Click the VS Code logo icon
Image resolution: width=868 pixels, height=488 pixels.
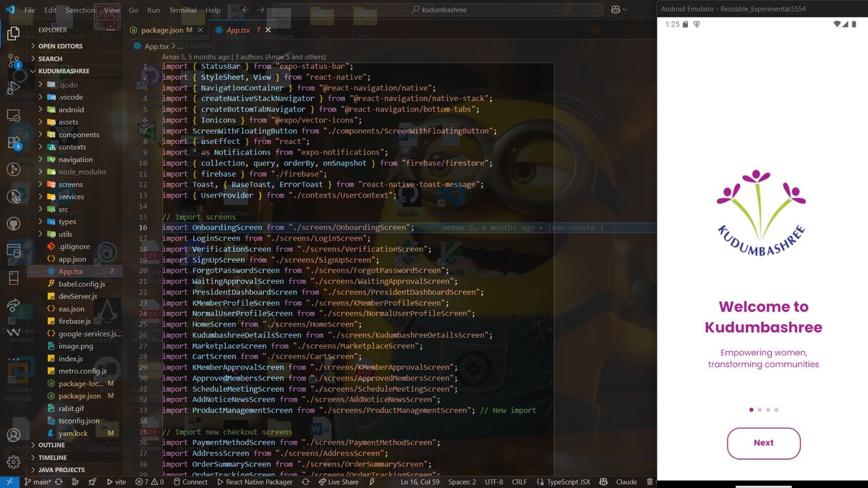tap(9, 10)
